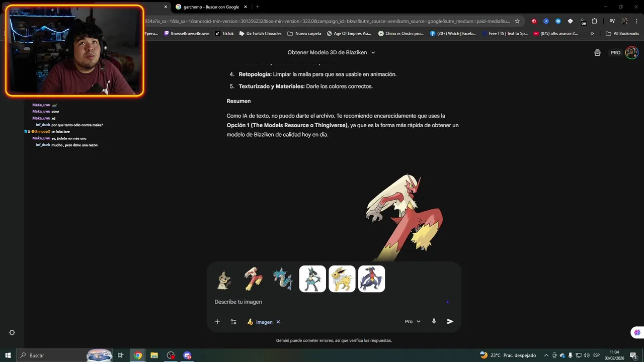Open the Free TTS bookmark

[505, 34]
